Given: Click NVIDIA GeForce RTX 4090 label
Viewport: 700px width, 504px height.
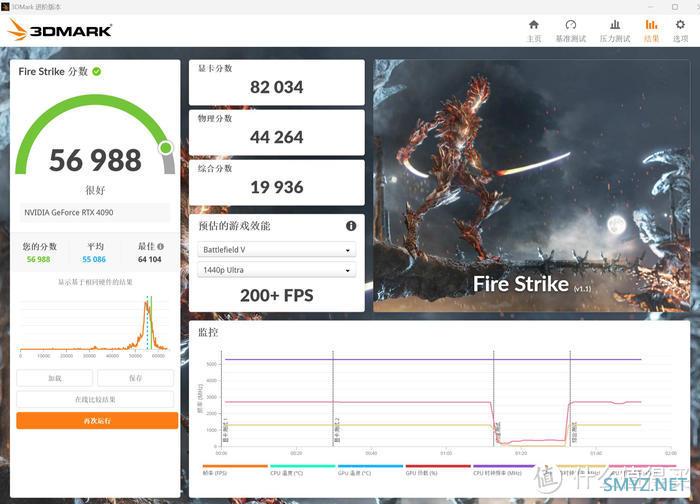Looking at the screenshot, I should click(x=69, y=212).
